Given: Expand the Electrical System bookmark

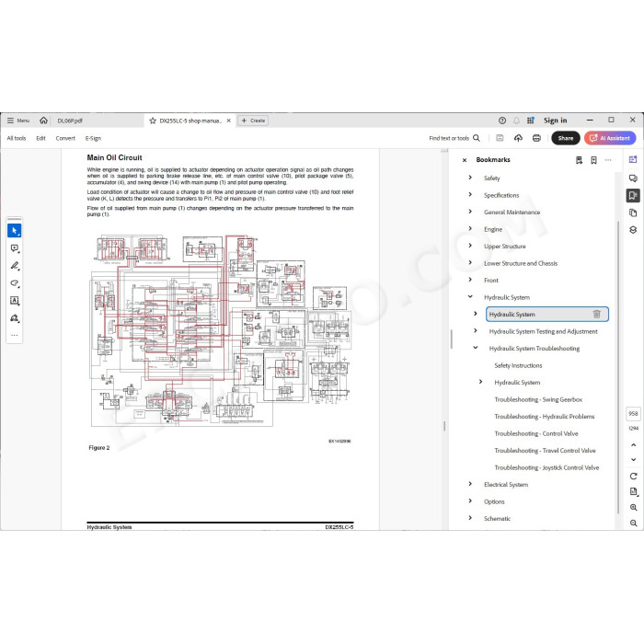Looking at the screenshot, I should click(x=470, y=484).
